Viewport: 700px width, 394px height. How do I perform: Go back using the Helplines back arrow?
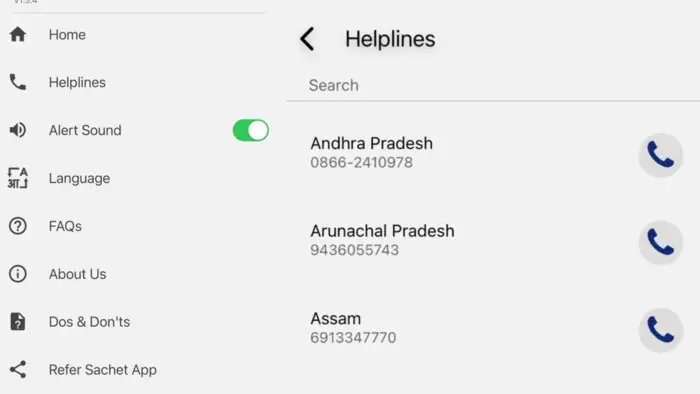pos(307,39)
